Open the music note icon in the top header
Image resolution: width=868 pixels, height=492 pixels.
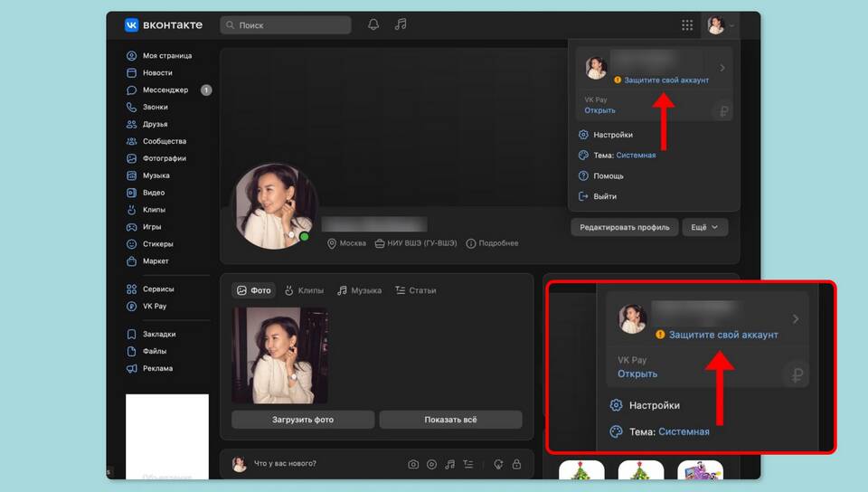pos(401,25)
